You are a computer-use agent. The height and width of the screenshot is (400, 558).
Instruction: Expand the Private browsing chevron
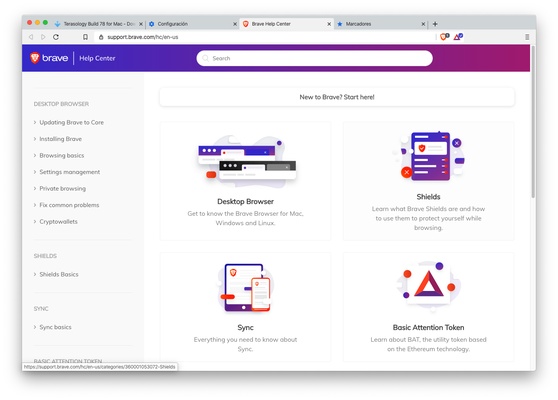[35, 189]
